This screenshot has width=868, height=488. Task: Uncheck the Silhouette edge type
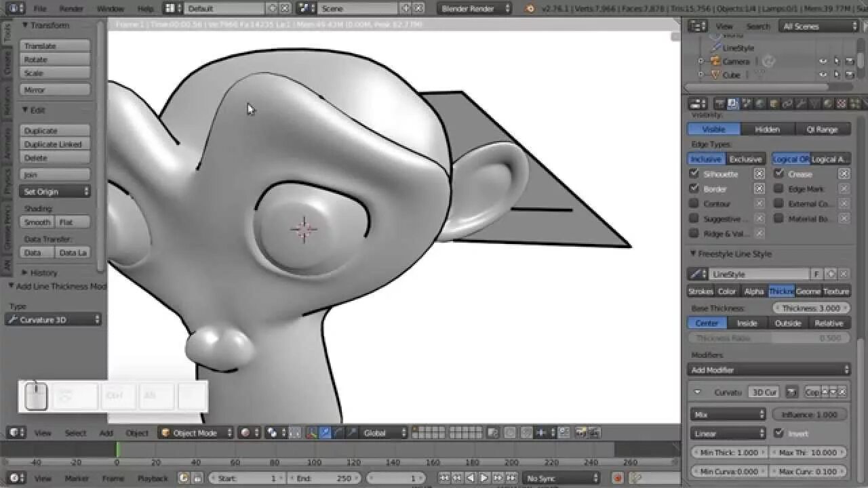694,174
